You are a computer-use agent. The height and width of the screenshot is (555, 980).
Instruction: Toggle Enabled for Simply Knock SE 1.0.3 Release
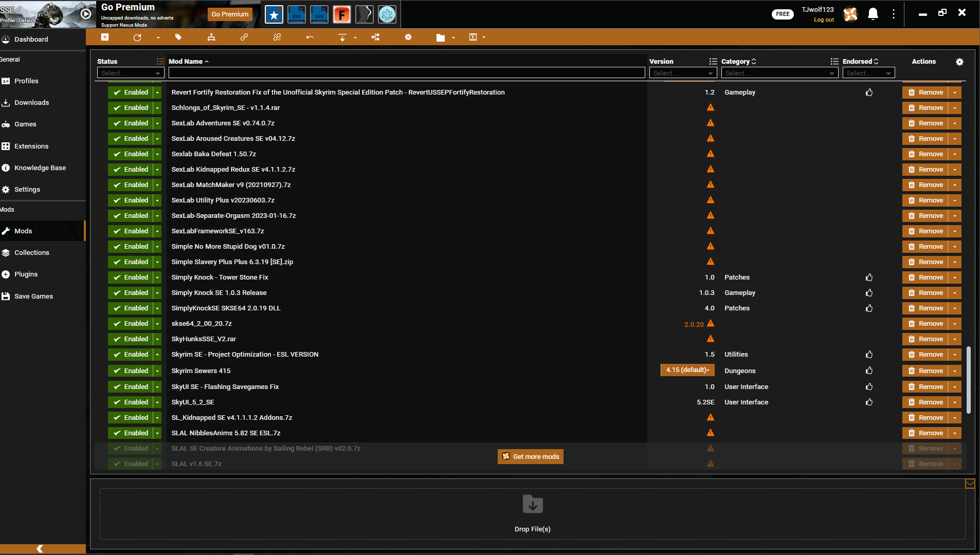pos(131,293)
